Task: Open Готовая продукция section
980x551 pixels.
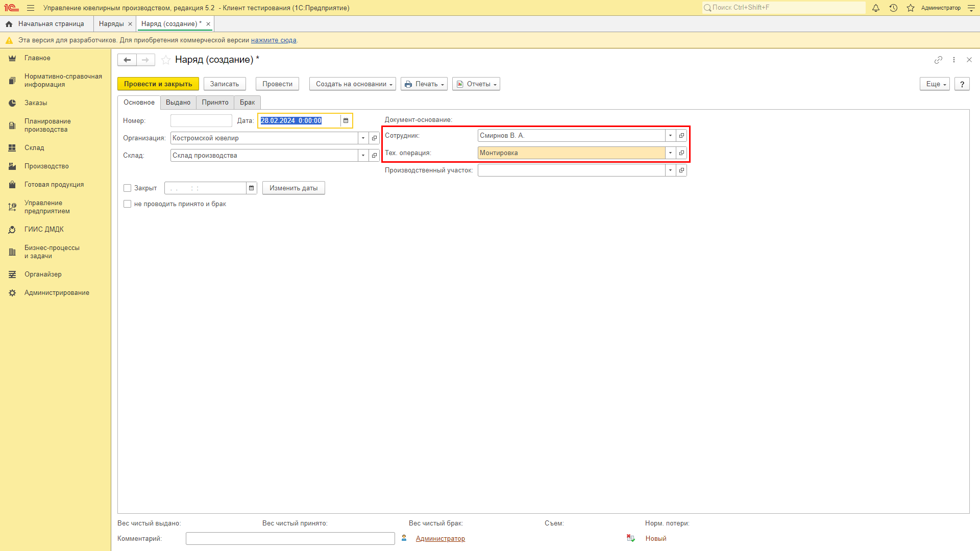Action: [55, 185]
